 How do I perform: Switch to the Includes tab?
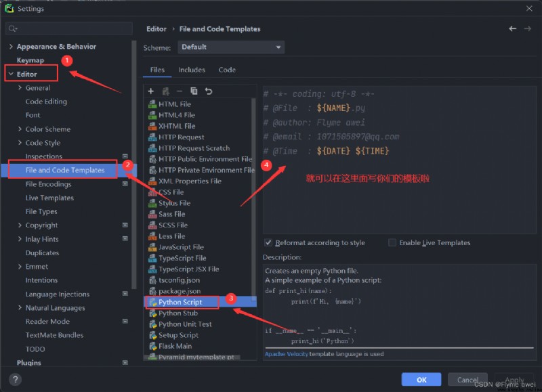(192, 70)
